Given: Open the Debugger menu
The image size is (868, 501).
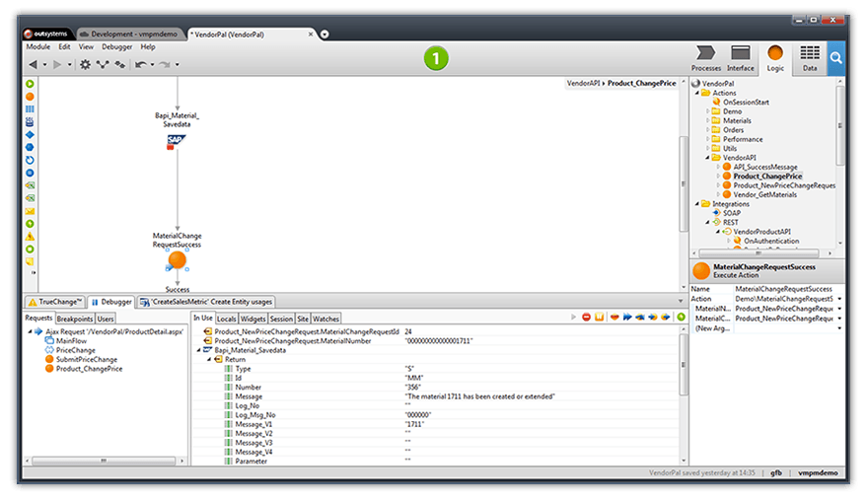Looking at the screenshot, I should click(x=116, y=47).
